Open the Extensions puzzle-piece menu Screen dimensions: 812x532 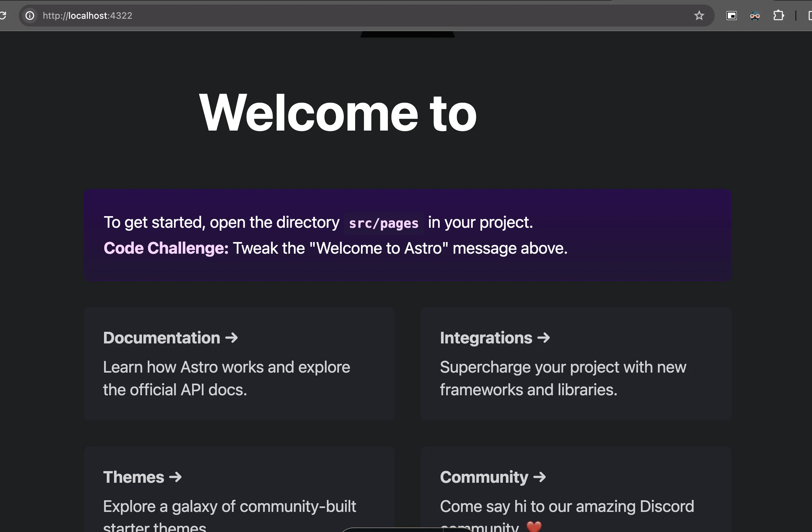pyautogui.click(x=779, y=15)
